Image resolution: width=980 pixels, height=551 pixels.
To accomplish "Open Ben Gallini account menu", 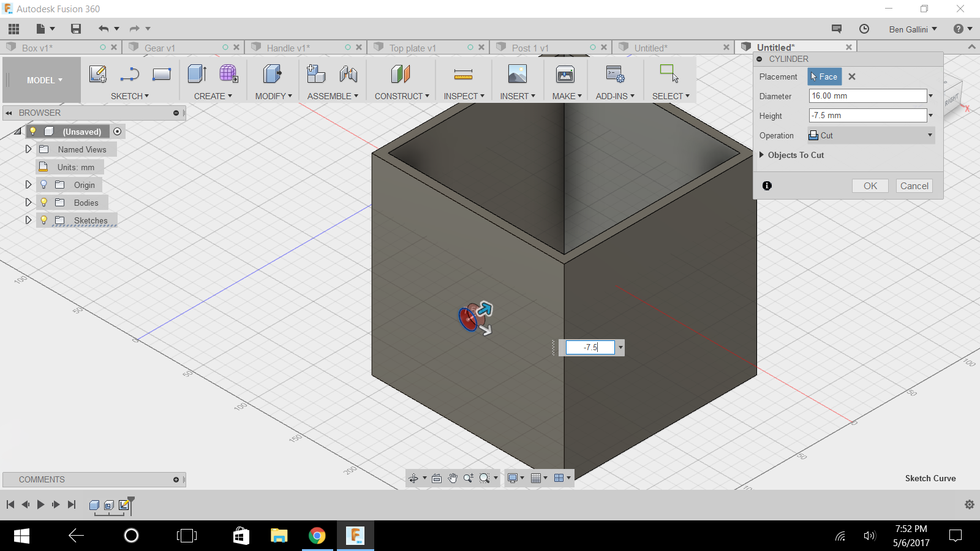I will 913,29.
